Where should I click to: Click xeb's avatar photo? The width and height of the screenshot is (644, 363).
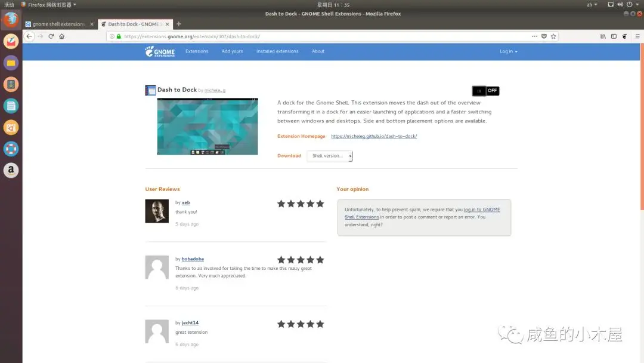157,211
